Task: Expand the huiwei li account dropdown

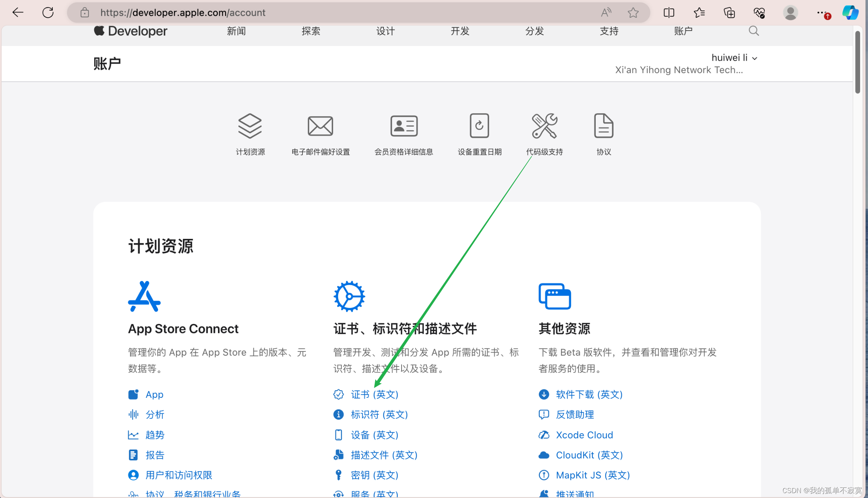Action: coord(734,58)
